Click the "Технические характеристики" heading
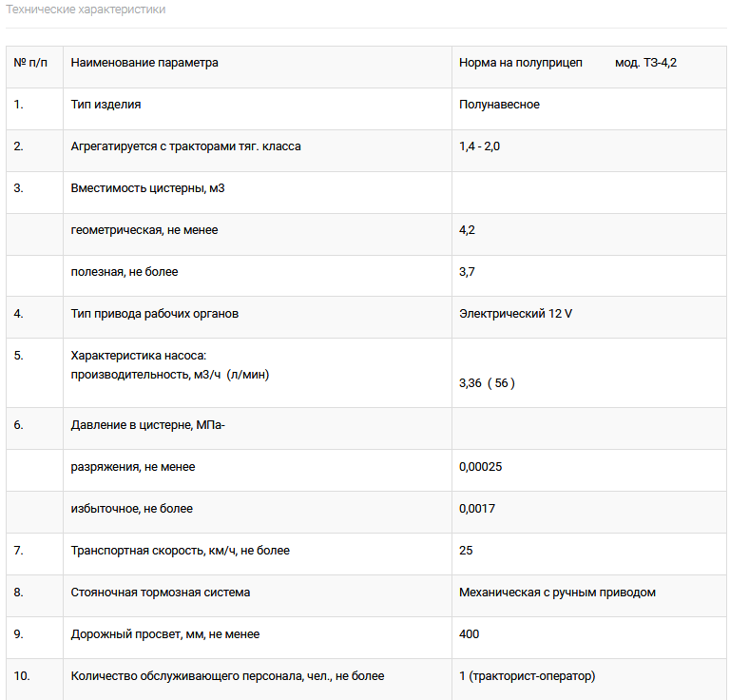Image resolution: width=730 pixels, height=700 pixels. coord(86,10)
